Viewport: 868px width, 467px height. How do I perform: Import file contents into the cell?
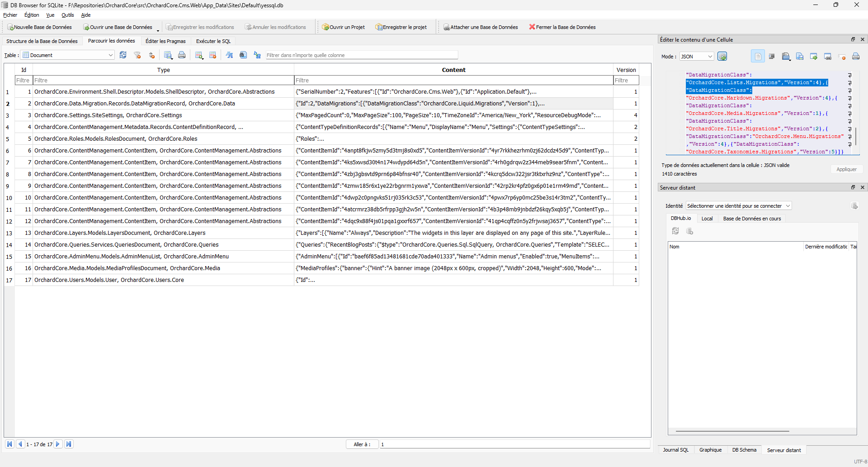coord(786,56)
